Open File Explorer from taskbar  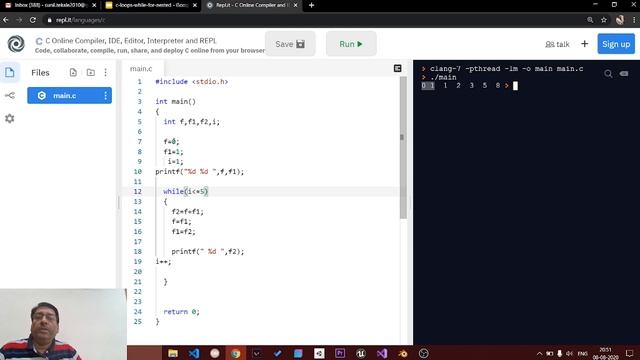point(173,353)
